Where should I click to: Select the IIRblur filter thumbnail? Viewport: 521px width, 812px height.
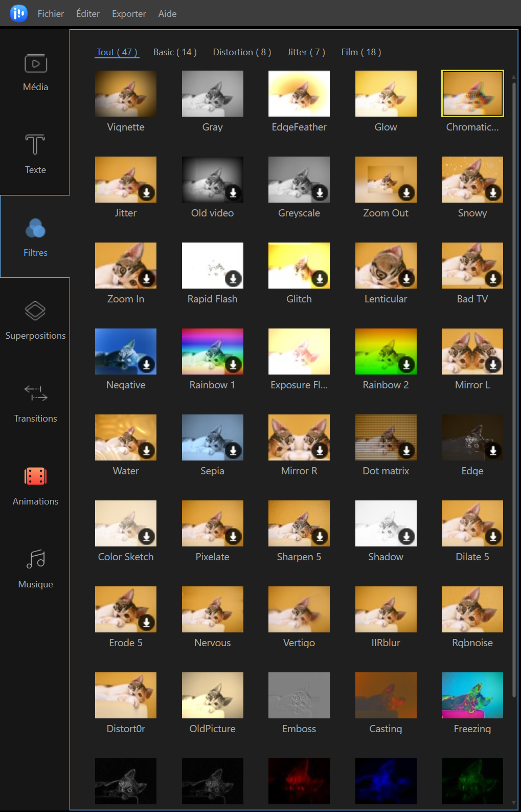(386, 609)
